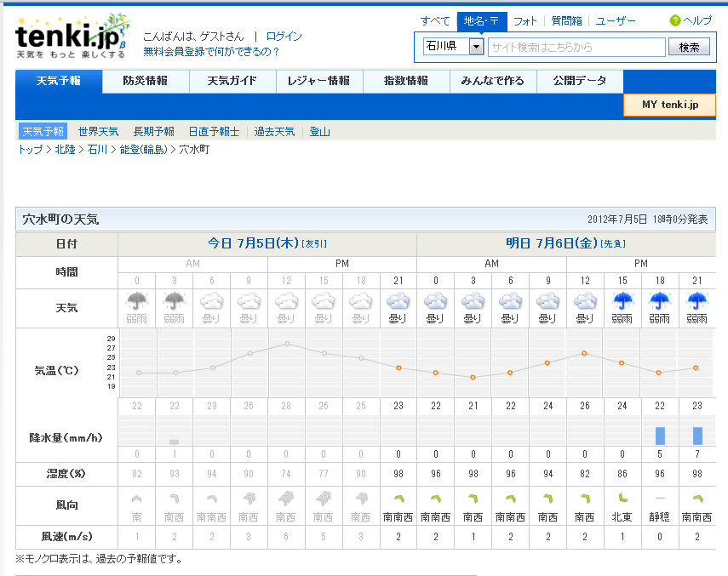Screen dimensions: 728x576
Task: Switch to the フォト search tab
Action: pos(525,21)
